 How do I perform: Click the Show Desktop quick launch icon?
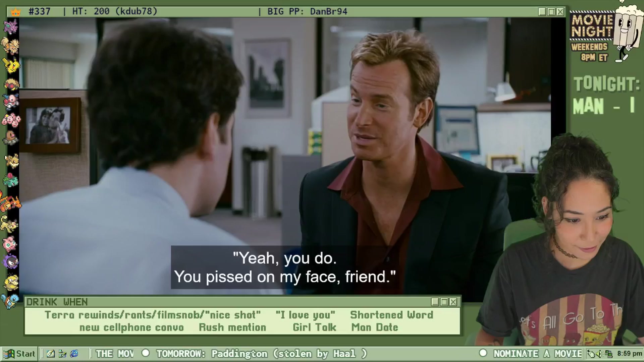51,354
